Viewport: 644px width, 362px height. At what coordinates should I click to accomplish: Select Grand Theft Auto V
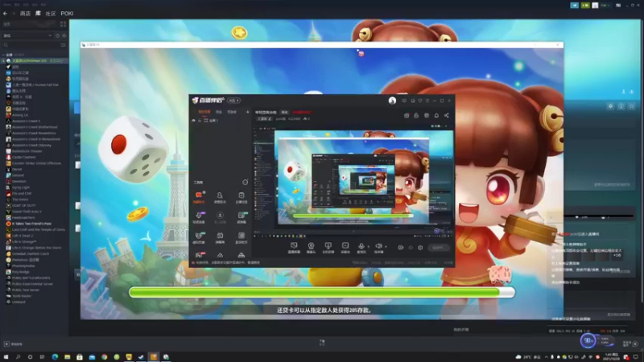27,212
